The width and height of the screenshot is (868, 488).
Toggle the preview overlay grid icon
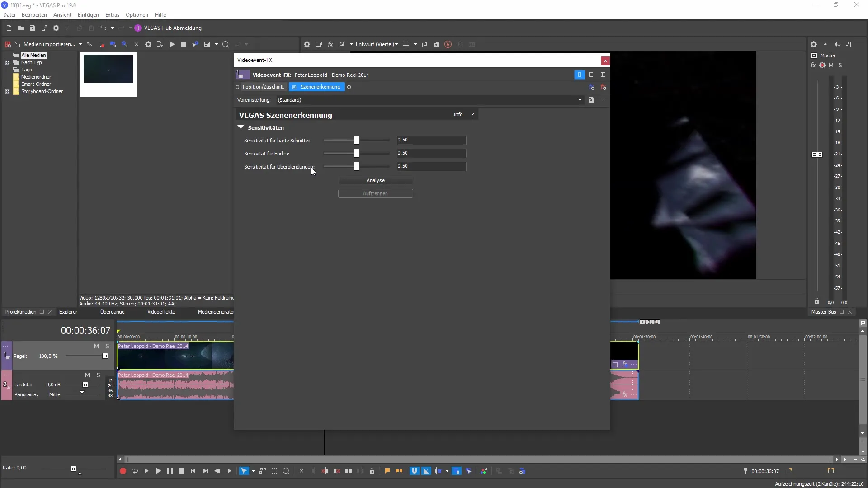pos(406,44)
